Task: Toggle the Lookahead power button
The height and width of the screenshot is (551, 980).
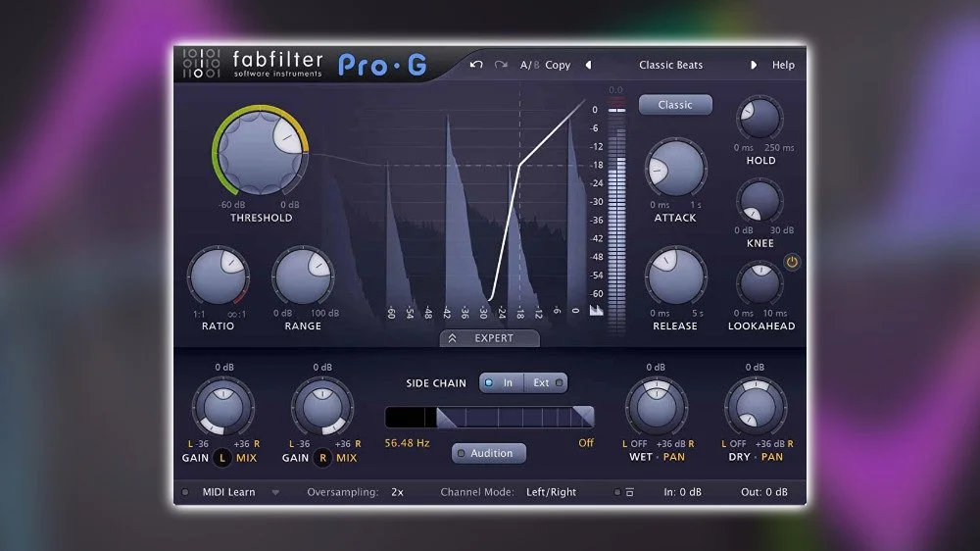Action: (792, 262)
